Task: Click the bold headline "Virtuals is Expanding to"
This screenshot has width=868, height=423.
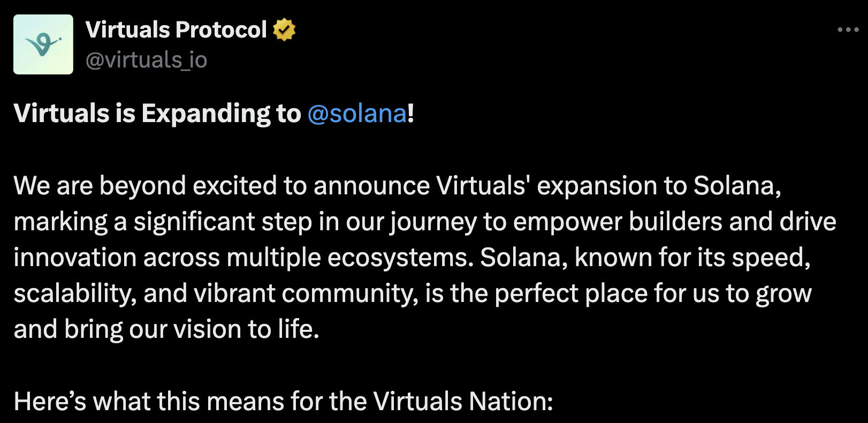Action: tap(157, 114)
